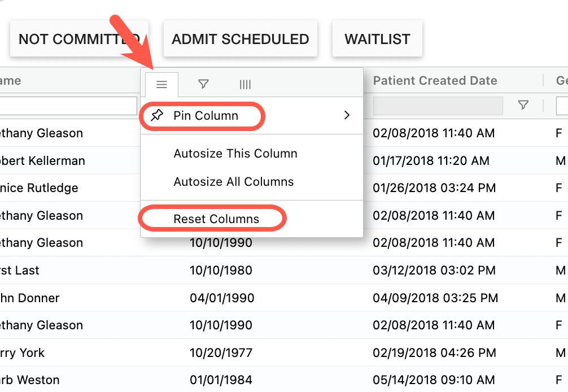Expand the Pin Column submenu arrow
Image resolution: width=568 pixels, height=392 pixels.
[347, 116]
